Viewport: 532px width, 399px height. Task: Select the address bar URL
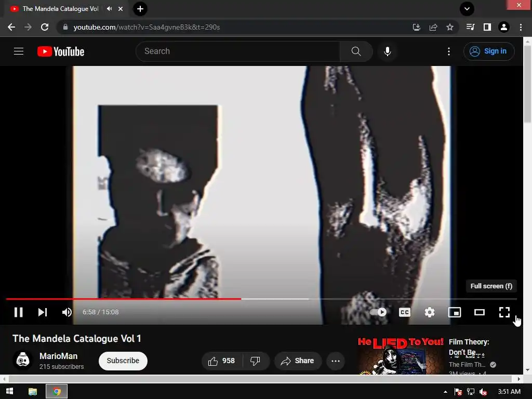coord(147,27)
